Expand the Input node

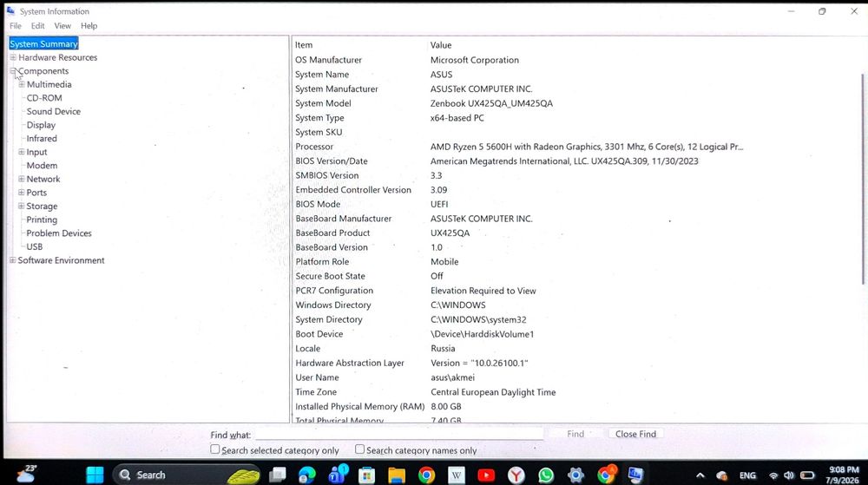coord(22,152)
